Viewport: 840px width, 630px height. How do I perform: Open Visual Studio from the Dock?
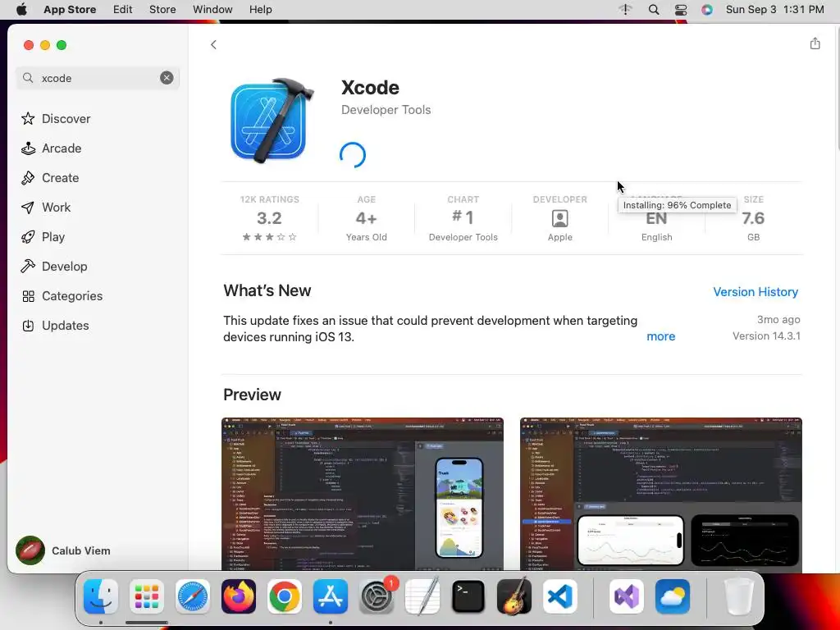click(x=626, y=596)
